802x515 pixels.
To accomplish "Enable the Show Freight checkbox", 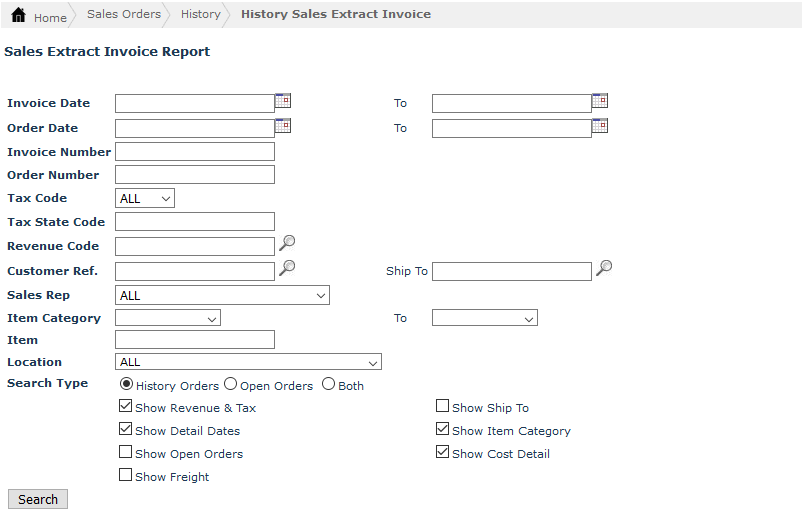I will (x=126, y=476).
